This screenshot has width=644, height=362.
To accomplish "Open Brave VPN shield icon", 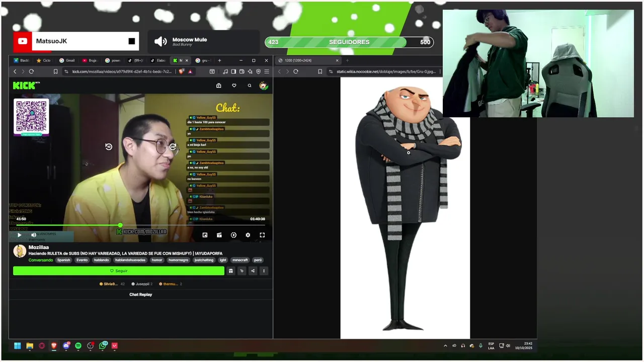I will [258, 71].
